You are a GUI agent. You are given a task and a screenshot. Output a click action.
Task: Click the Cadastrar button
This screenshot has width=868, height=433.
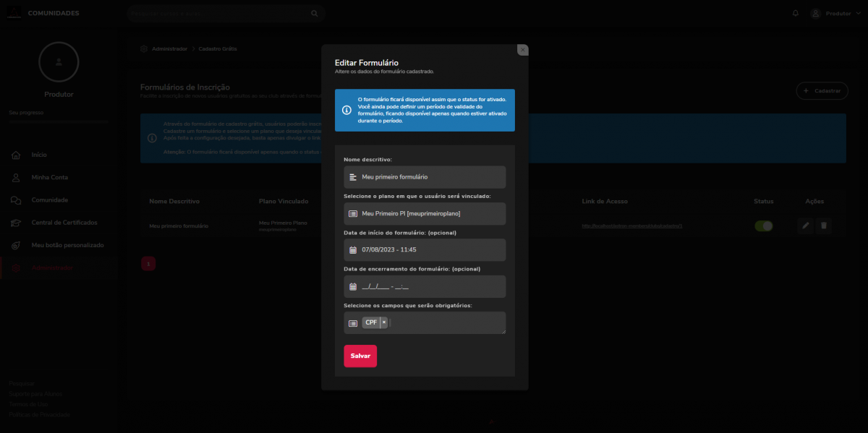coord(822,91)
